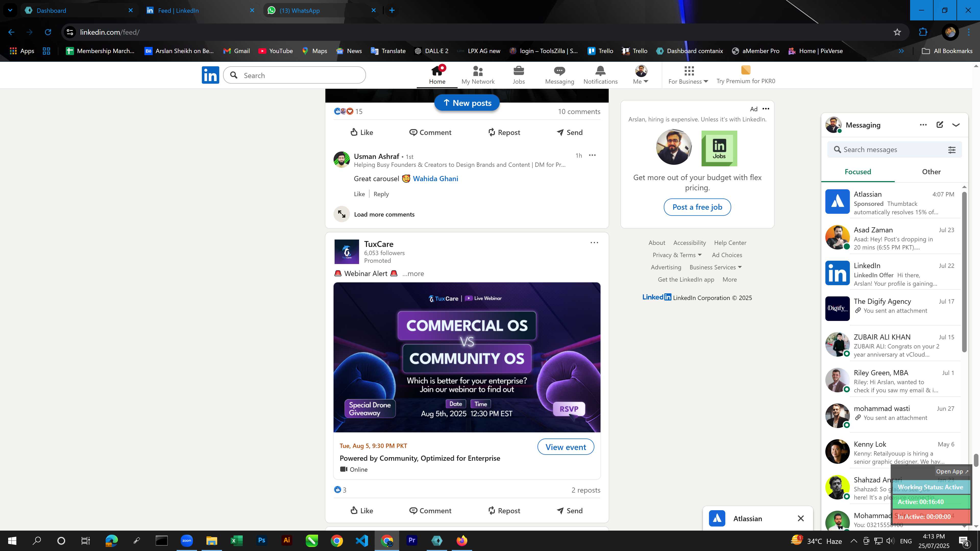The height and width of the screenshot is (551, 980).
Task: Open TuxCare post options menu
Action: 594,243
